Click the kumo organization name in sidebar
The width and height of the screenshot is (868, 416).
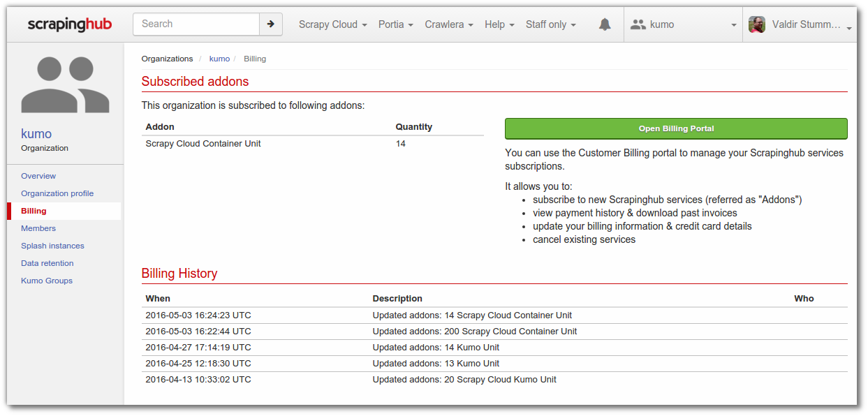(x=36, y=133)
